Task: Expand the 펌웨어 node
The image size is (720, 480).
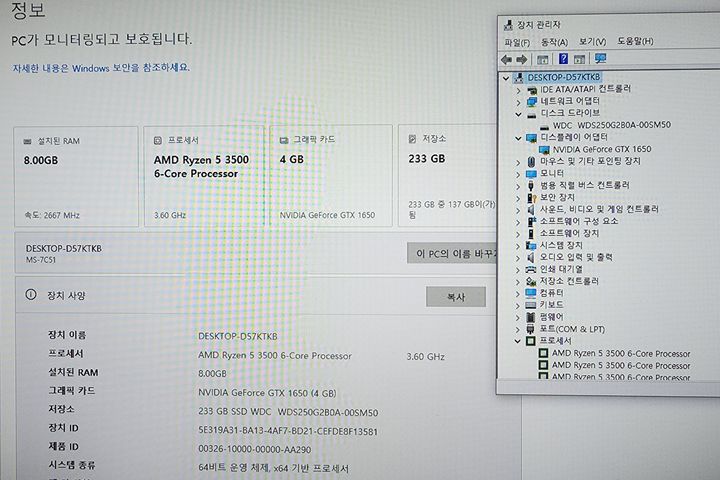Action: 518,317
